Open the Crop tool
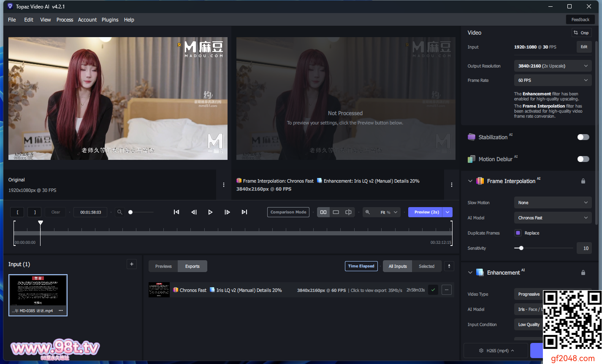602x364 pixels. (582, 32)
